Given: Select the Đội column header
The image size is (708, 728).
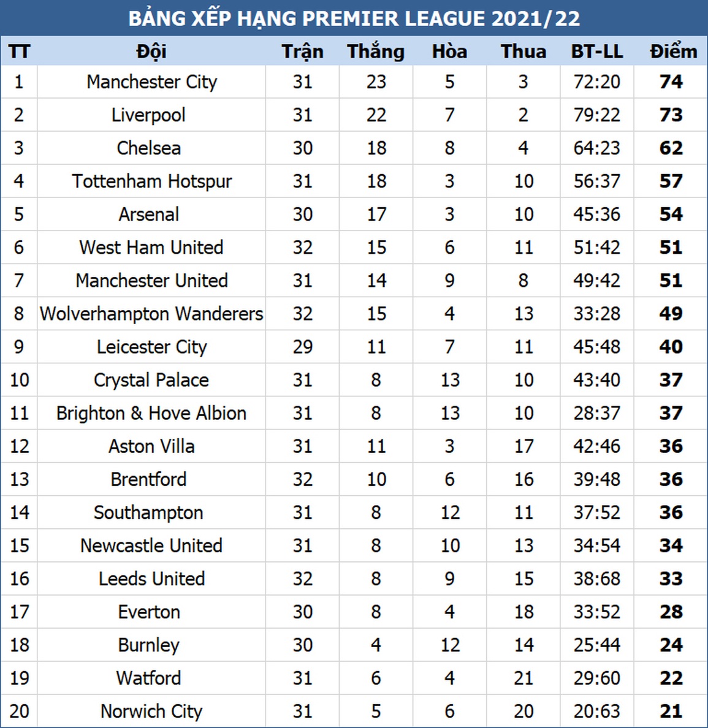Looking at the screenshot, I should [x=151, y=51].
